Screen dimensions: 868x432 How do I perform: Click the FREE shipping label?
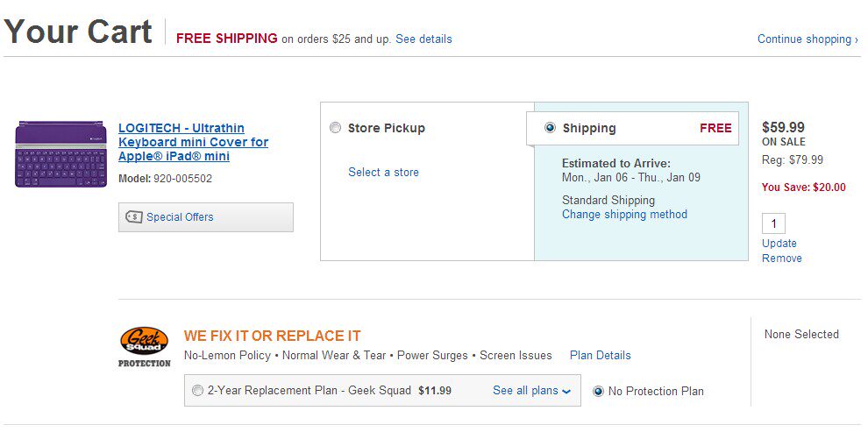click(x=715, y=128)
